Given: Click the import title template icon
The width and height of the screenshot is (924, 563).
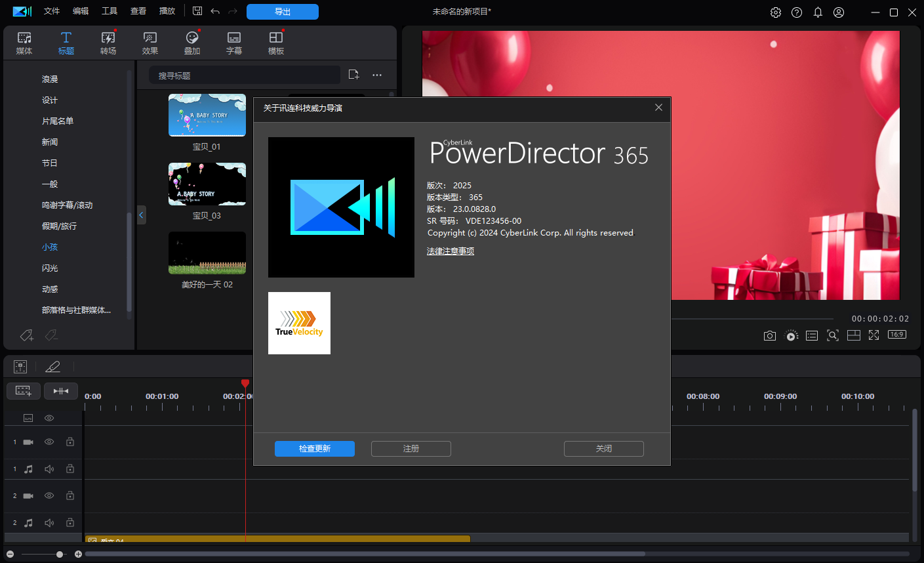Looking at the screenshot, I should pos(354,75).
